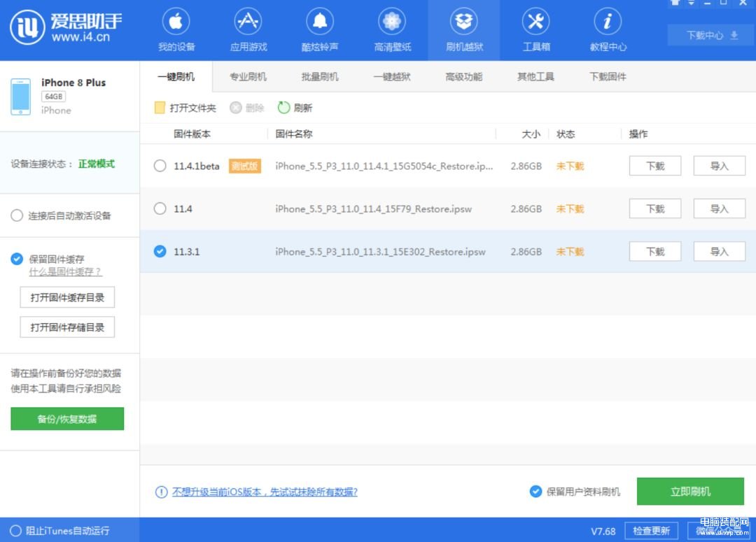
Task: Switch to the 专业刷机 tab
Action: click(248, 77)
